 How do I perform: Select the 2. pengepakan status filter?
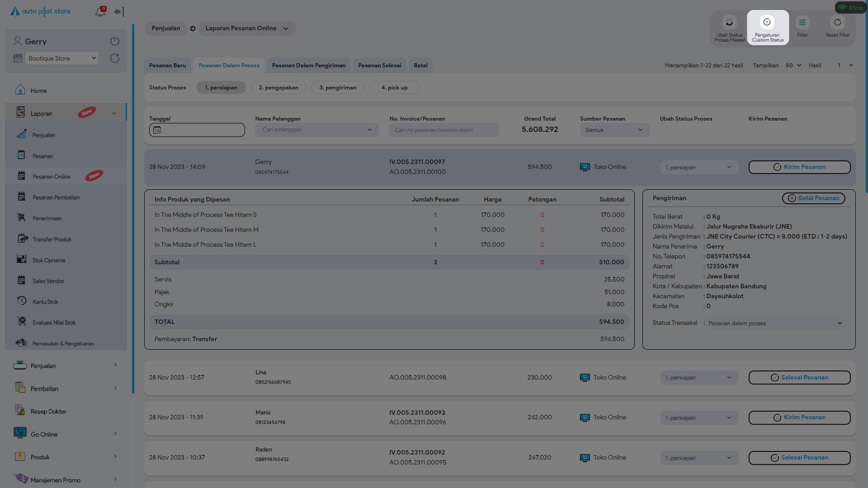tap(278, 88)
